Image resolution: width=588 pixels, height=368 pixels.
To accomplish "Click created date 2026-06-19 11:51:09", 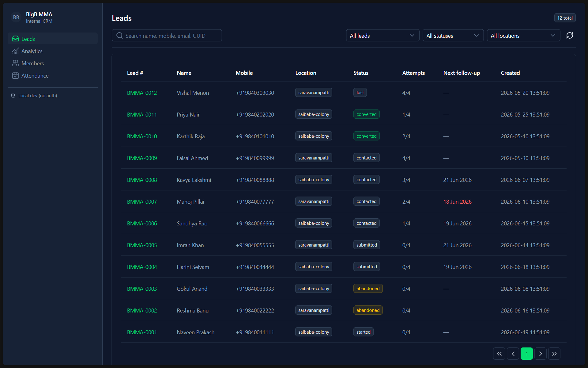I will [525, 332].
